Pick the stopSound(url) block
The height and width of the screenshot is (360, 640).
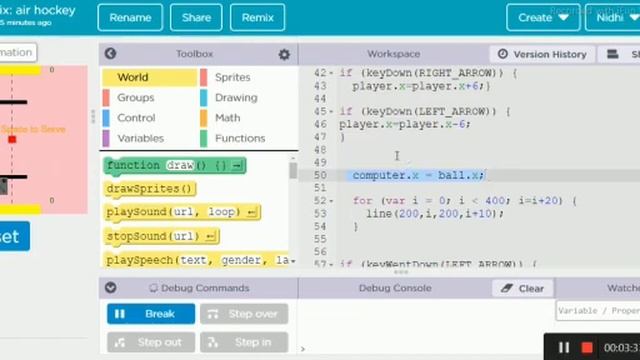click(x=162, y=236)
